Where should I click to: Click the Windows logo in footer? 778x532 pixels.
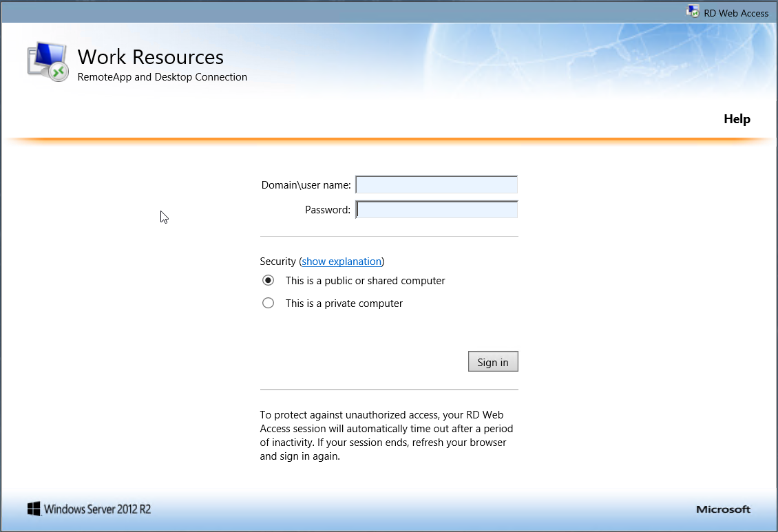pos(34,509)
